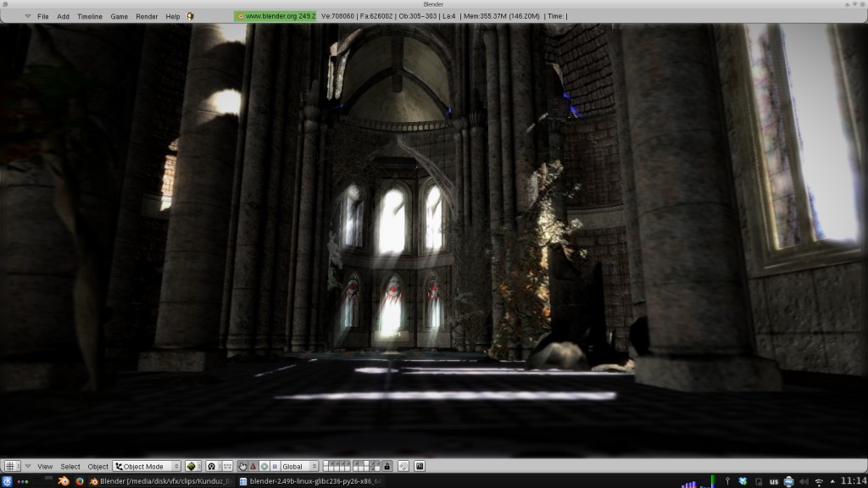
Task: Click the render this window icon
Action: pos(420,466)
